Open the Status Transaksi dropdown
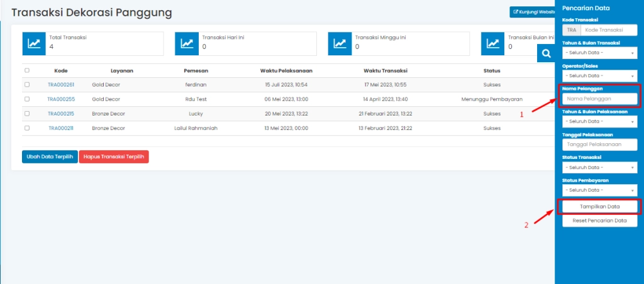The image size is (644, 284). (x=599, y=167)
